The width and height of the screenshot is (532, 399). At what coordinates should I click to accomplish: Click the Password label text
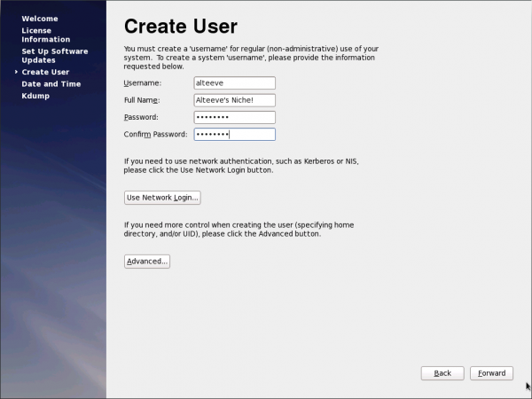144,117
